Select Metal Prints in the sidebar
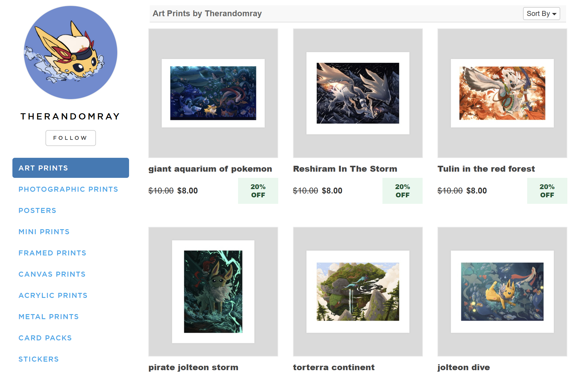Image resolution: width=588 pixels, height=374 pixels. tap(48, 317)
